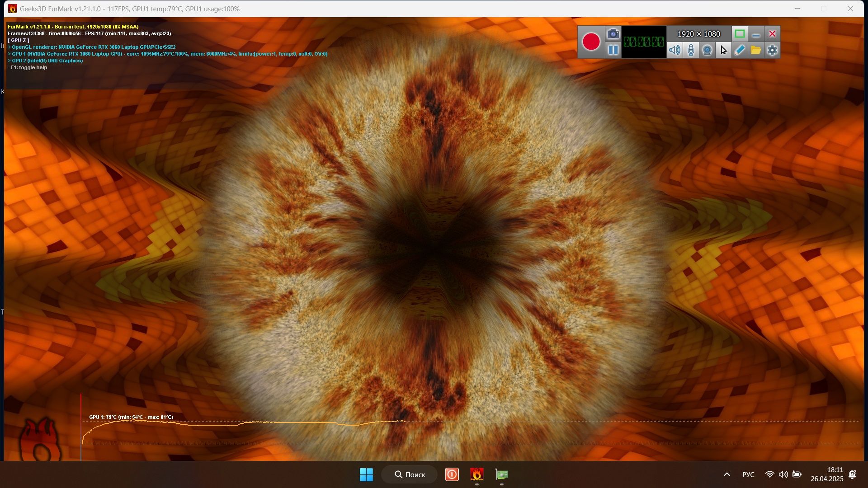868x488 pixels.
Task: Open Wi-Fi network settings in tray
Action: pos(769,474)
